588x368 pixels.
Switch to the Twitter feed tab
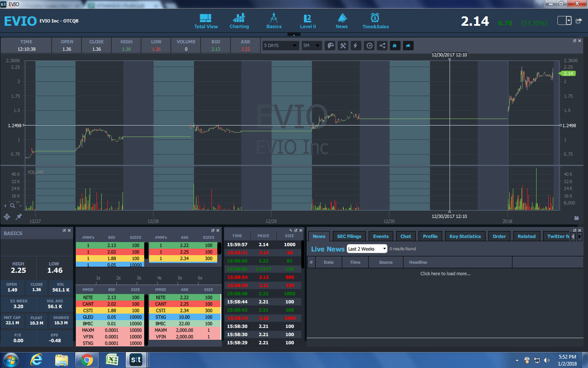click(556, 236)
